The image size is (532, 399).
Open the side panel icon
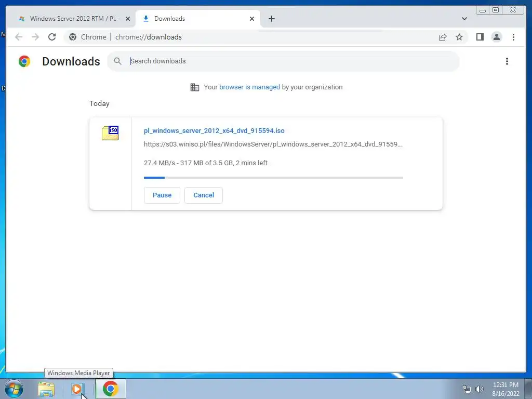(x=480, y=37)
